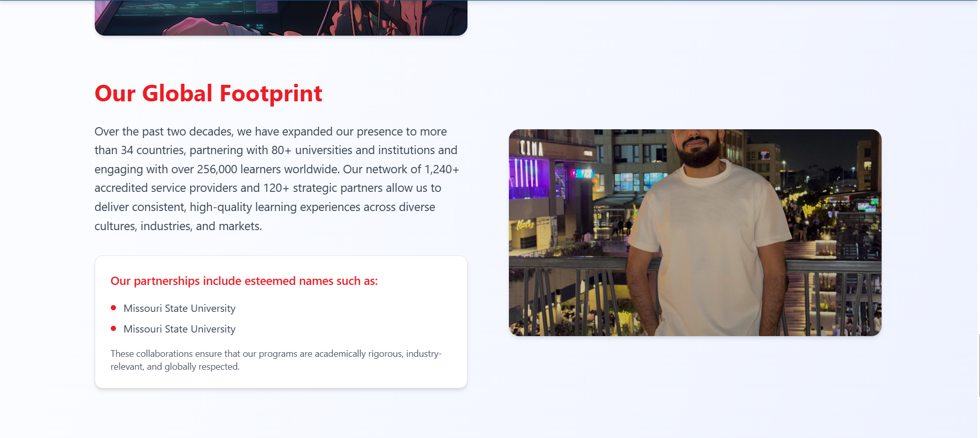The height and width of the screenshot is (438, 980).
Task: Click the CIMA sign in the photo
Action: click(531, 148)
